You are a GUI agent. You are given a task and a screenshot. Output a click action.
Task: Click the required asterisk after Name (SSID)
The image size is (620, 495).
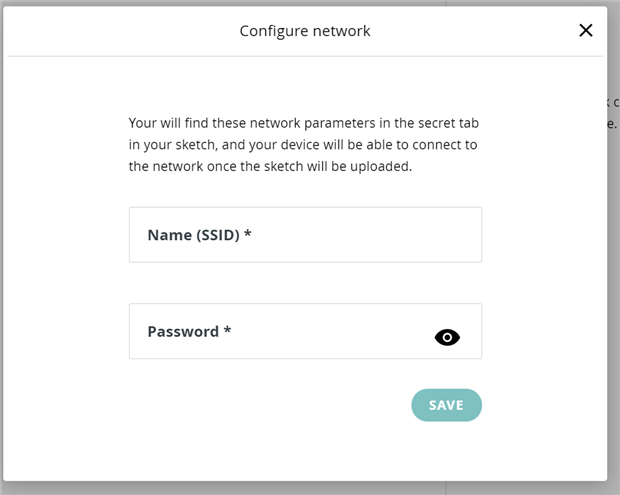[248, 235]
